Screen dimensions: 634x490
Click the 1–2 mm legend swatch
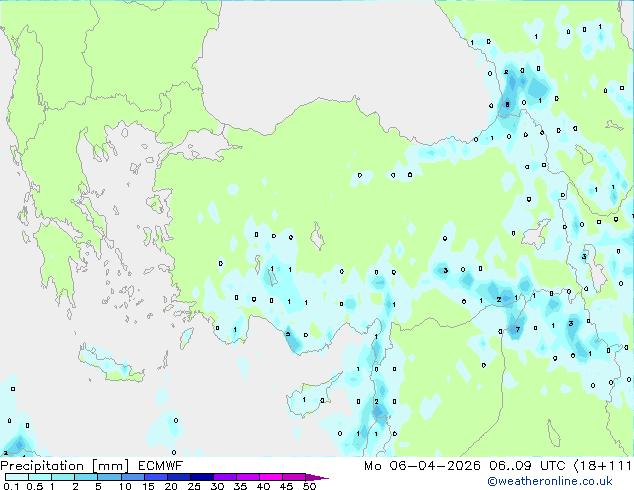click(63, 477)
